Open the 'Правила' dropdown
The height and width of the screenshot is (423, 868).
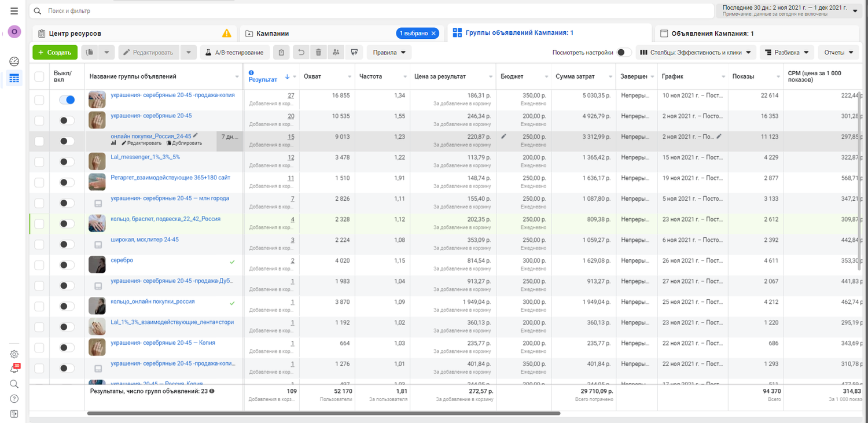tap(389, 53)
